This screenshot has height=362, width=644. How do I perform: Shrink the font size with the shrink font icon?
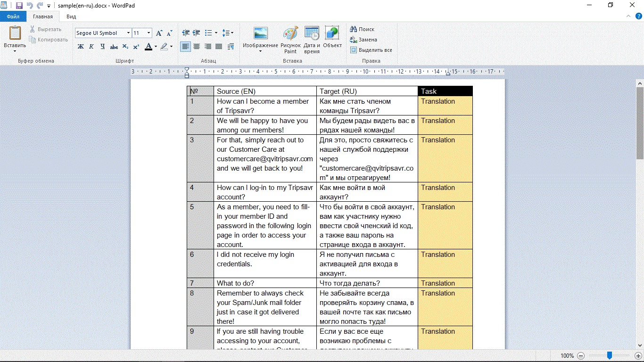pos(169,33)
